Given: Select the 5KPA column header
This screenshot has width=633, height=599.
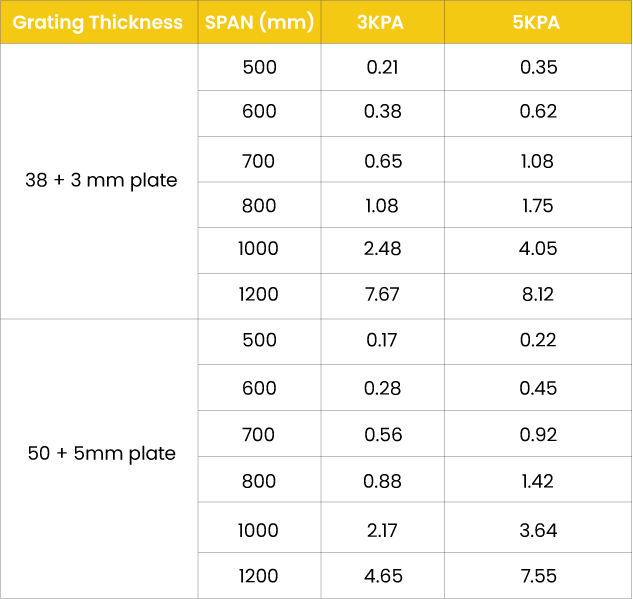Looking at the screenshot, I should tap(537, 22).
